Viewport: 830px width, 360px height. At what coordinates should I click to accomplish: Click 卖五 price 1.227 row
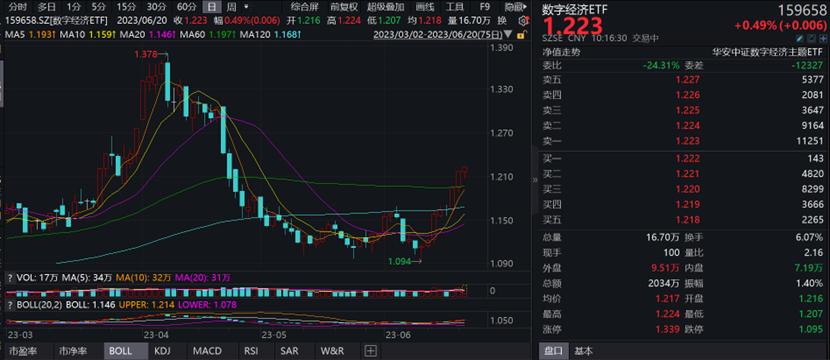coord(683,80)
